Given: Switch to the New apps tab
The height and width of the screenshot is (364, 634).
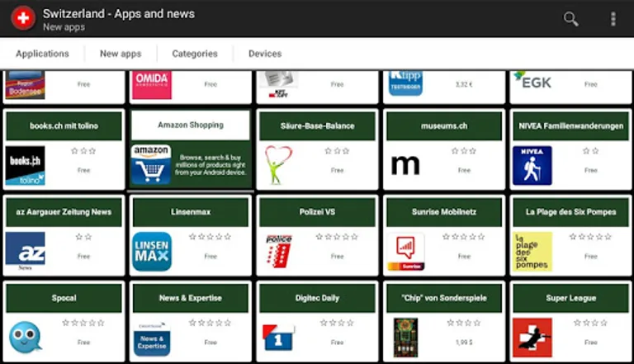Looking at the screenshot, I should click(x=121, y=54).
